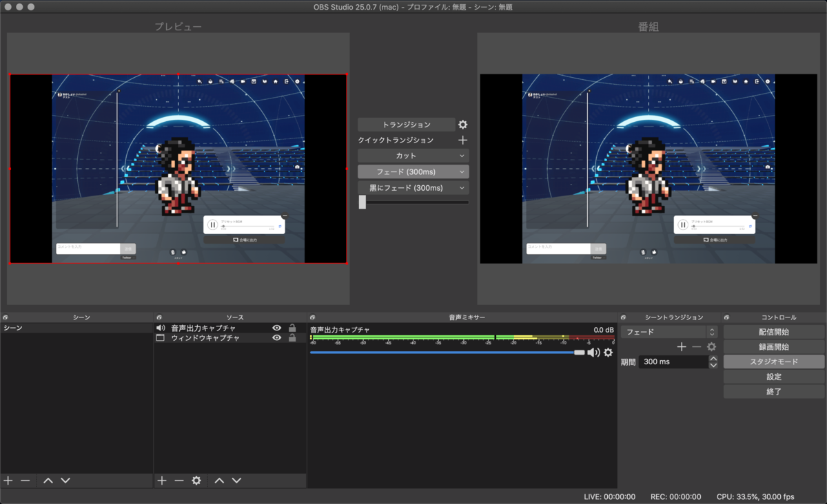Click the 番組 heading label
The image size is (827, 504).
pyautogui.click(x=649, y=26)
